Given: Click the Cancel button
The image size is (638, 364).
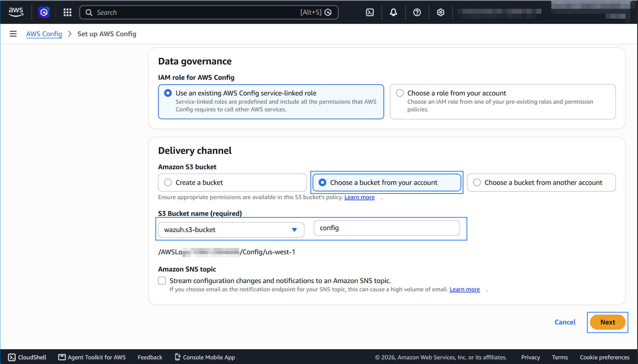Looking at the screenshot, I should pos(565,322).
